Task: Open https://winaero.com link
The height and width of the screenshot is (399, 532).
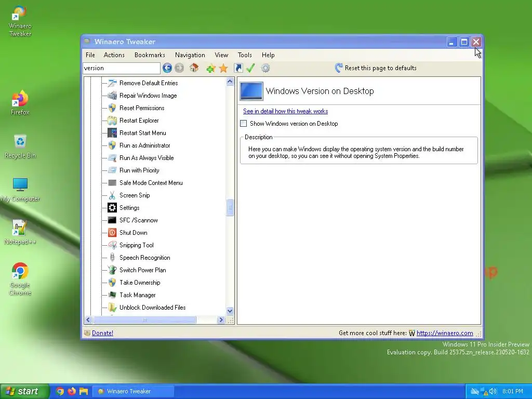Action: (x=445, y=333)
